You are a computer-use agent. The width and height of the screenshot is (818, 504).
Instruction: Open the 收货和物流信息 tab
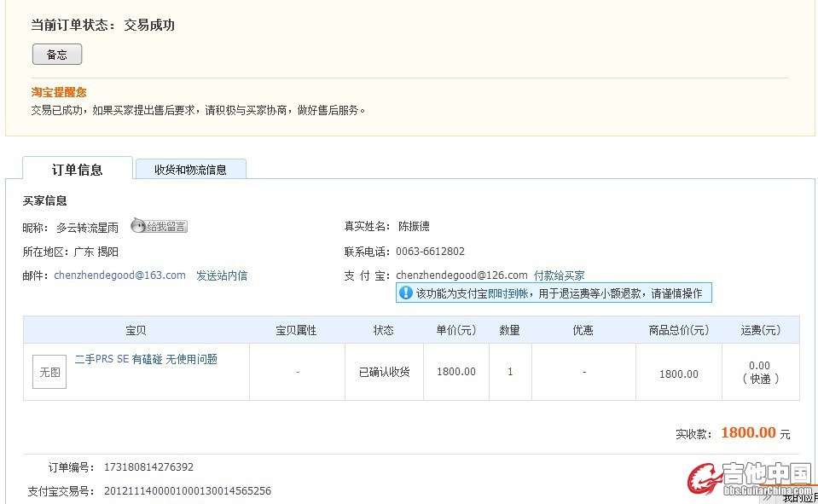point(190,169)
